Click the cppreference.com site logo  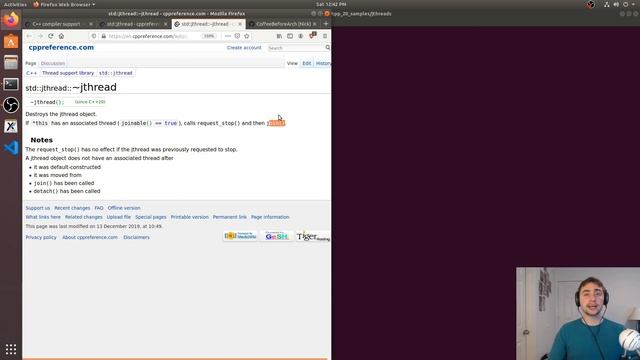click(61, 47)
